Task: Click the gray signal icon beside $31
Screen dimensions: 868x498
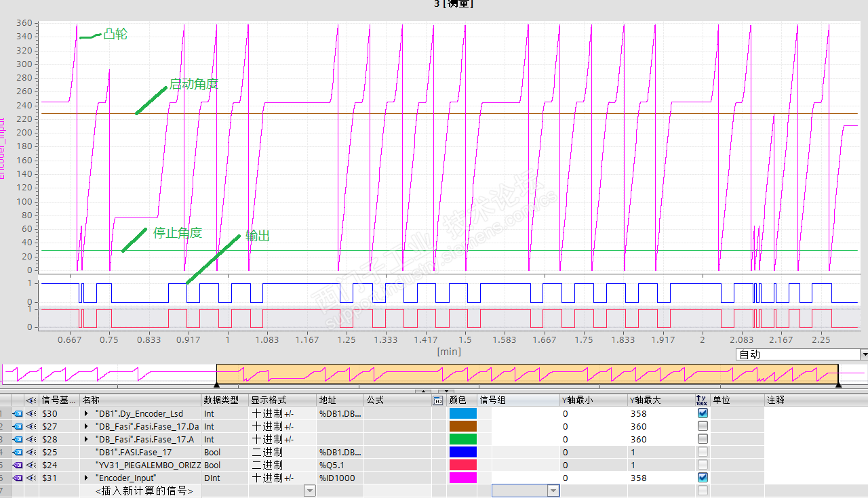Action: [x=32, y=478]
